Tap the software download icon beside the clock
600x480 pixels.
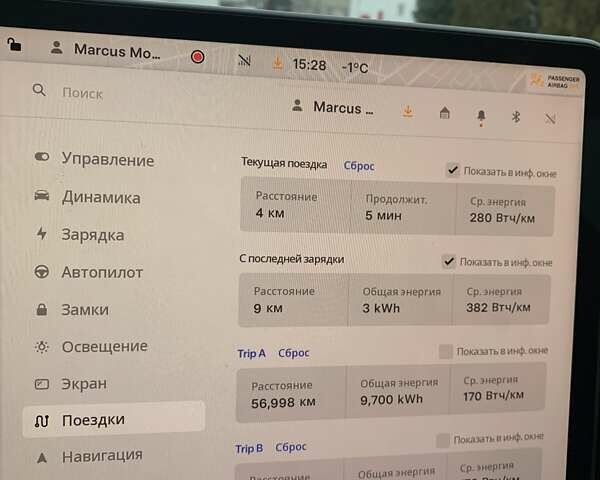277,63
